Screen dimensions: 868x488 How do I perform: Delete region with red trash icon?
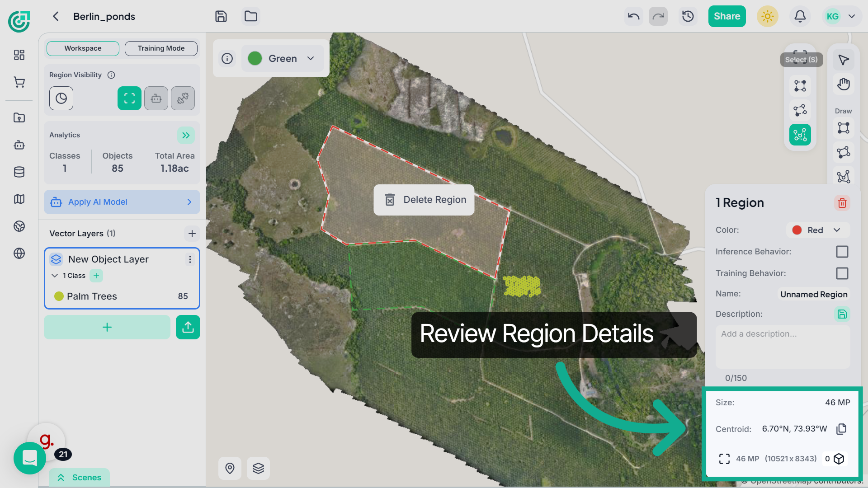pyautogui.click(x=842, y=203)
